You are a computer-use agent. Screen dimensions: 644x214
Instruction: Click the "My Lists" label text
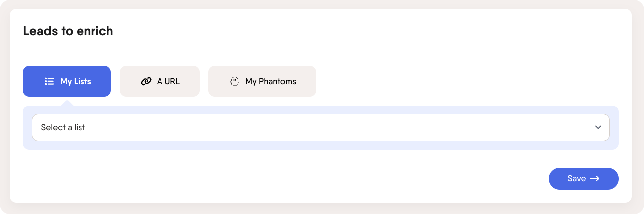pos(76,81)
